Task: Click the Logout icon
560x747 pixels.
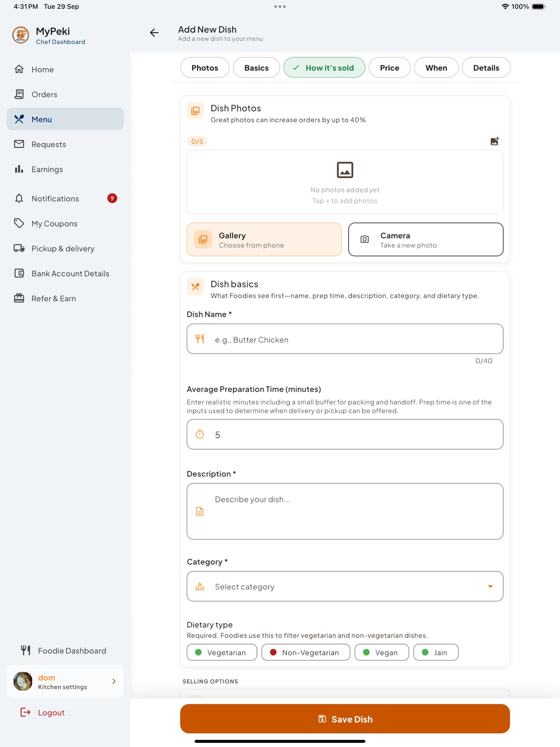Action: (x=26, y=712)
